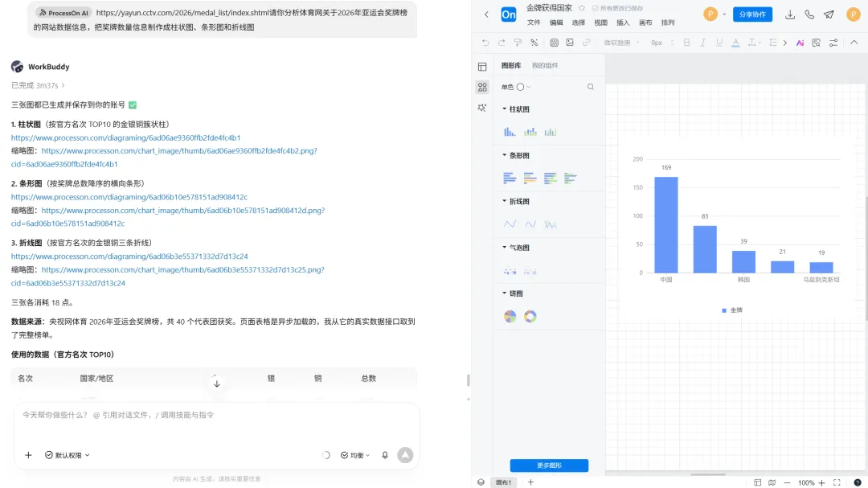Click the line spacing toolbar icon
Image resolution: width=868 pixels, height=488 pixels.
(773, 43)
